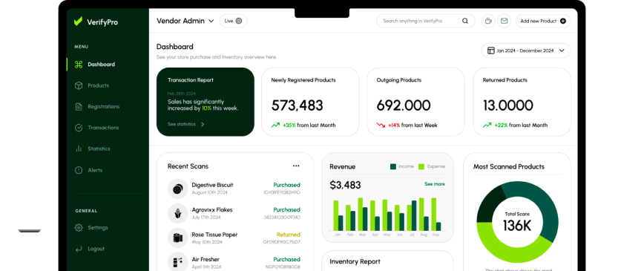Go to the Statistics menu item
Image resolution: width=644 pixels, height=271 pixels.
coord(99,149)
